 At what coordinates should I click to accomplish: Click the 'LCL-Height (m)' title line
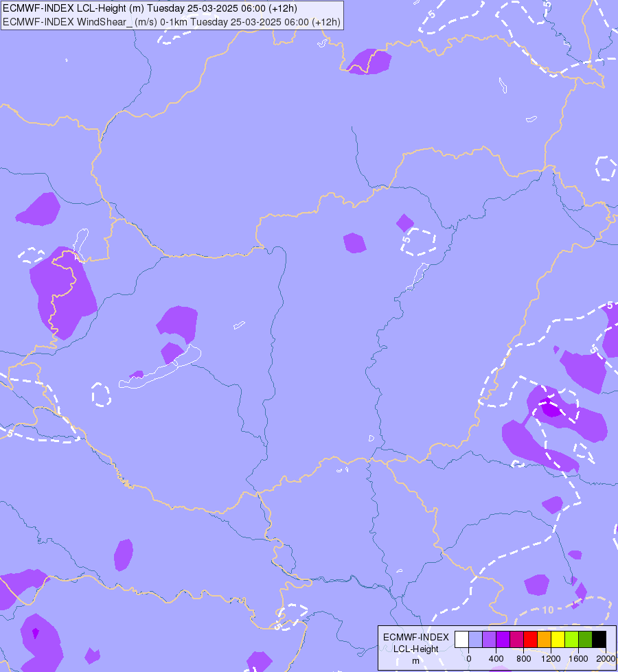point(150,8)
